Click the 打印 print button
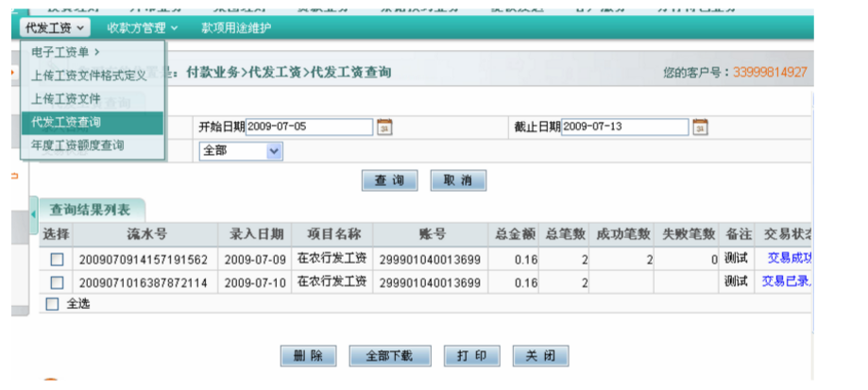Screen dimensions: 868x390 tap(471, 356)
